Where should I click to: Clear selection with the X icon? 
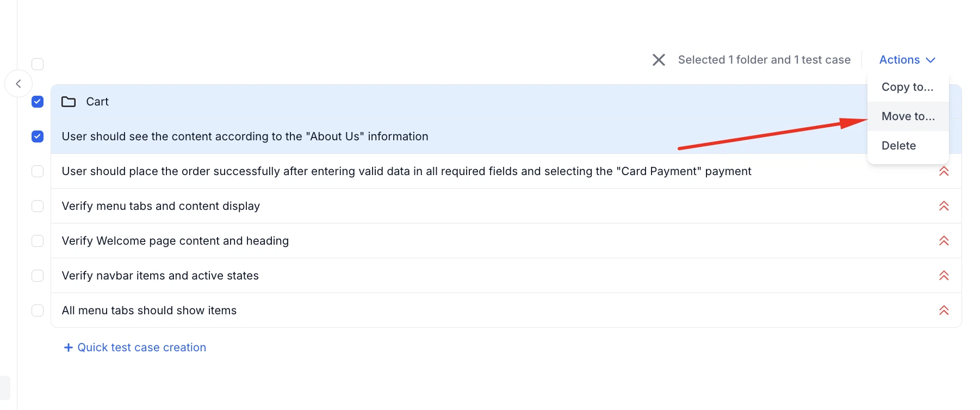(659, 60)
